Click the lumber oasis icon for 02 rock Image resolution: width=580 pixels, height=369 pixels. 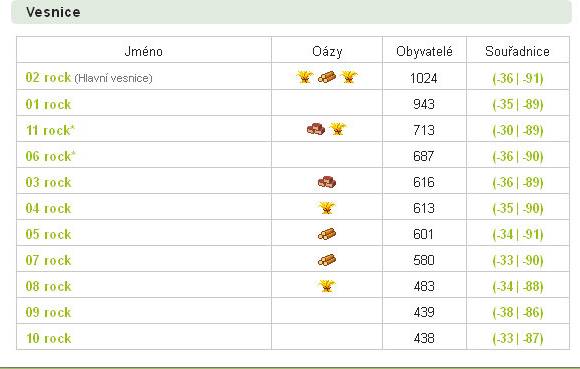327,77
